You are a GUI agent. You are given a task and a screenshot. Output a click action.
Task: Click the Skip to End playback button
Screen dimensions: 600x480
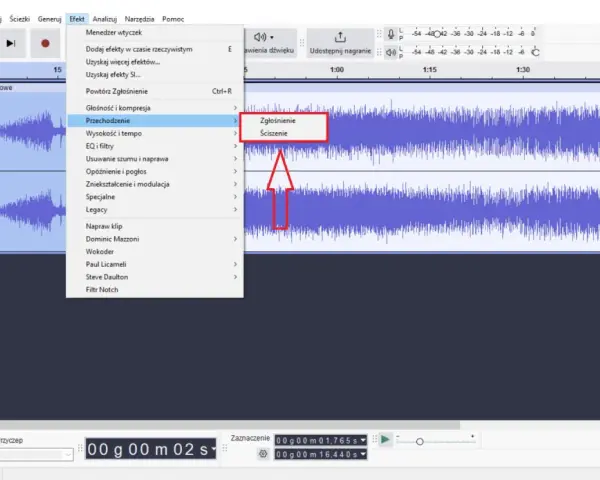point(11,44)
